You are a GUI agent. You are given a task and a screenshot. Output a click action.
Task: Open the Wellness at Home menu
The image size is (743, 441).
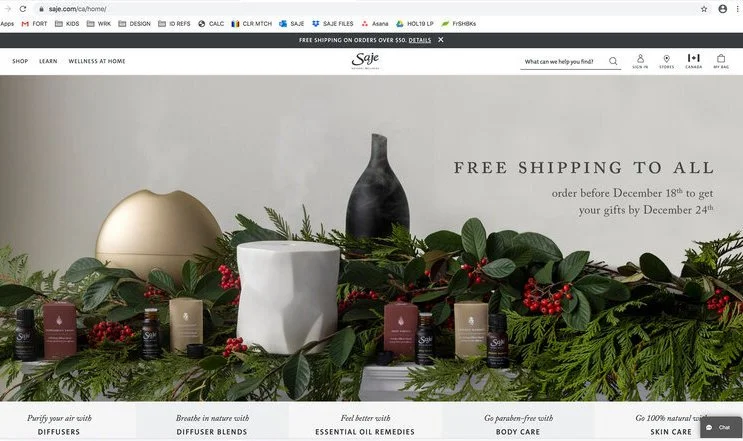click(x=97, y=61)
